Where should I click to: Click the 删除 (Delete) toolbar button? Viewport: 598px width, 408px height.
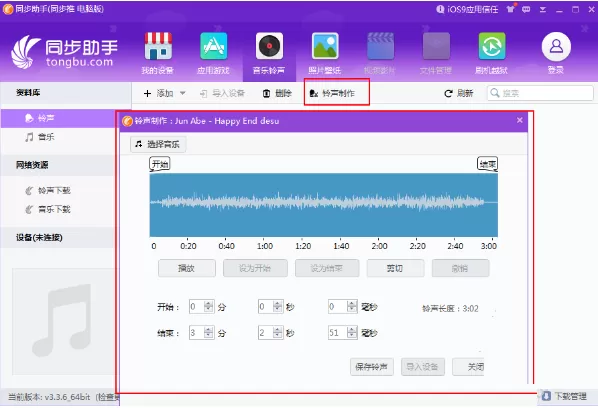[x=277, y=93]
